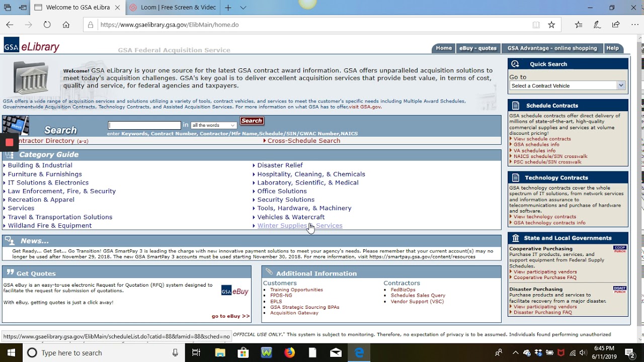Open Cross-Schedule Search link

pyautogui.click(x=304, y=141)
